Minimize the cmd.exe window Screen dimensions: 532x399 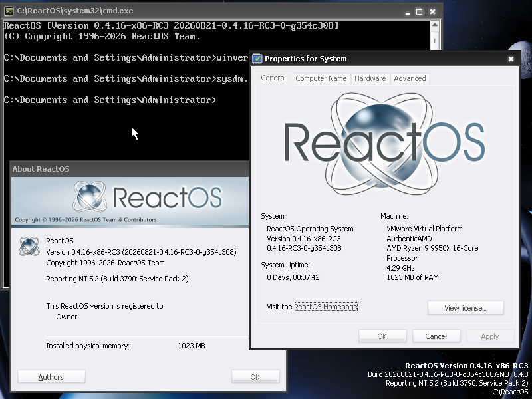coord(407,11)
